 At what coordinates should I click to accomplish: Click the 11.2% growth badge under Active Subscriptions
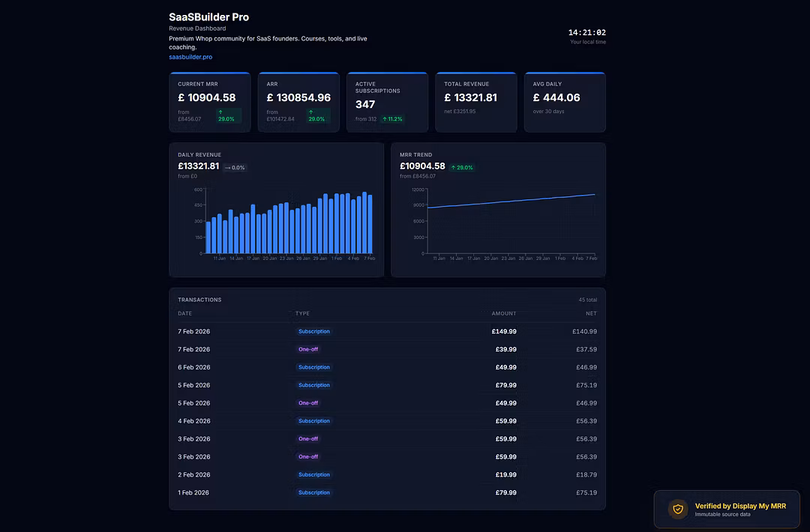click(392, 119)
